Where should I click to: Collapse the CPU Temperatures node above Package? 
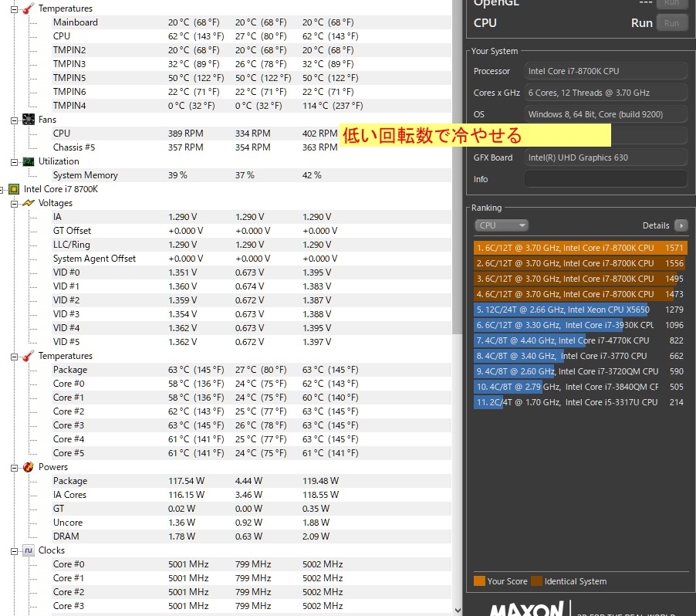point(14,356)
